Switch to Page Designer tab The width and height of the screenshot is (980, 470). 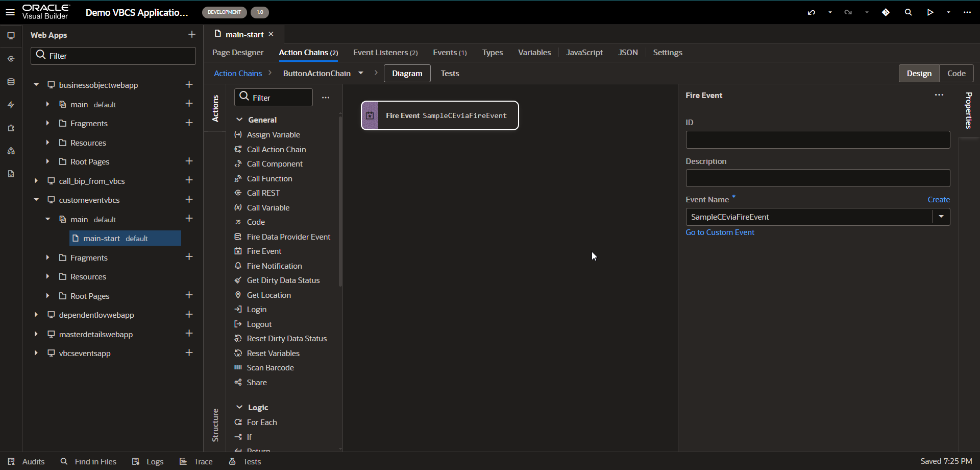[238, 53]
